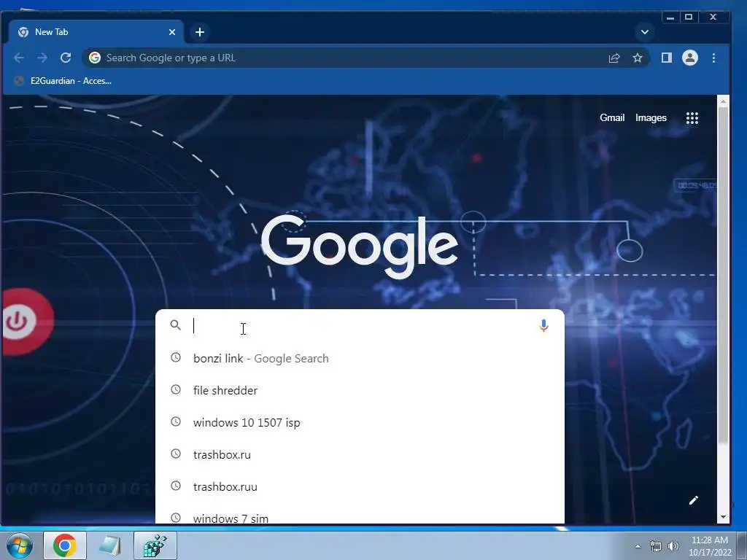Click the magnifier icon in search box

pyautogui.click(x=175, y=325)
